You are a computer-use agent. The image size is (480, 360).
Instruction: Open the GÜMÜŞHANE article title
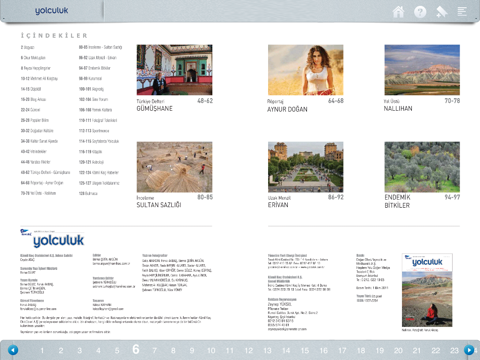[154, 109]
